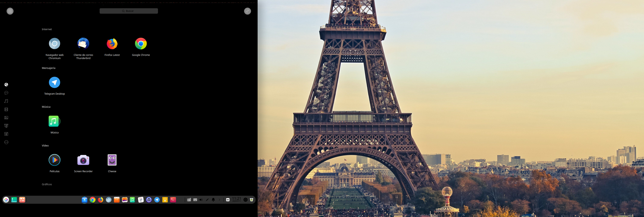The width and height of the screenshot is (644, 217).
Task: Select the graphics category sidebar icon
Action: (x=6, y=118)
